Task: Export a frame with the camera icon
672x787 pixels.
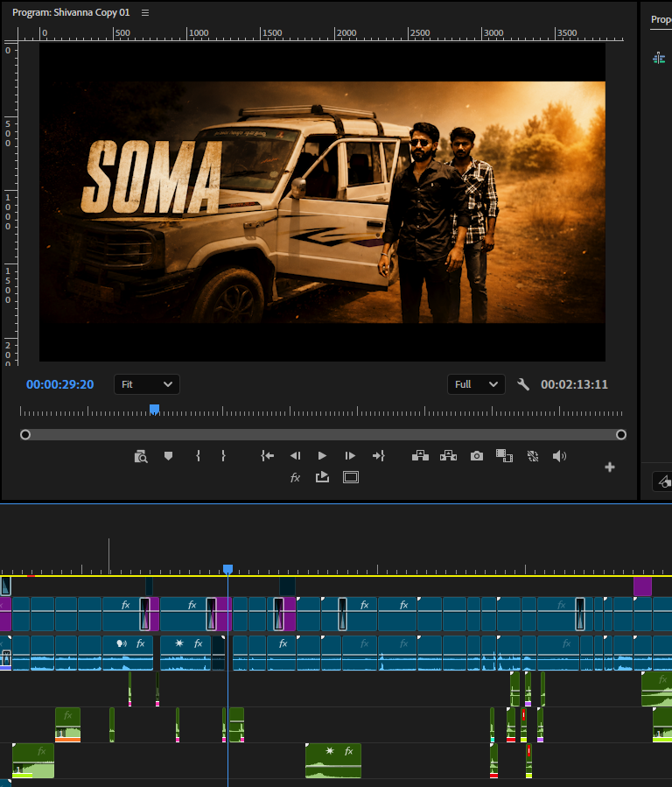Action: coord(476,456)
